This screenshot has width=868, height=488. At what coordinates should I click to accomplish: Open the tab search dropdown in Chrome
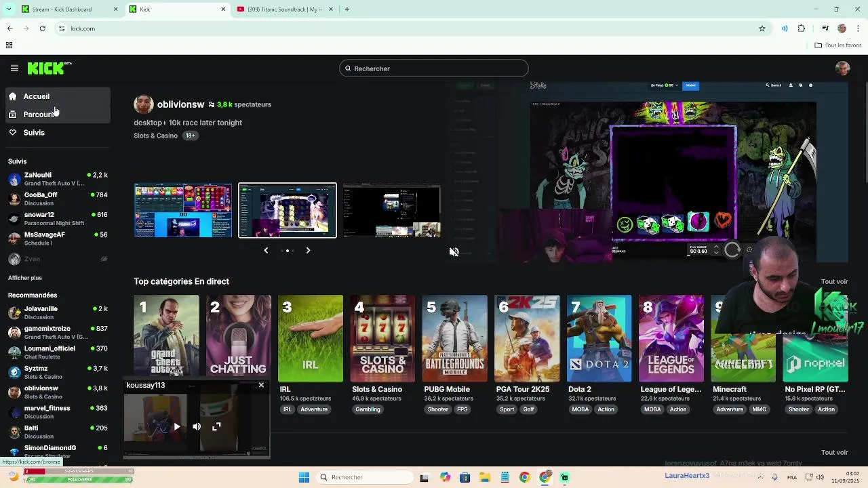(8, 9)
